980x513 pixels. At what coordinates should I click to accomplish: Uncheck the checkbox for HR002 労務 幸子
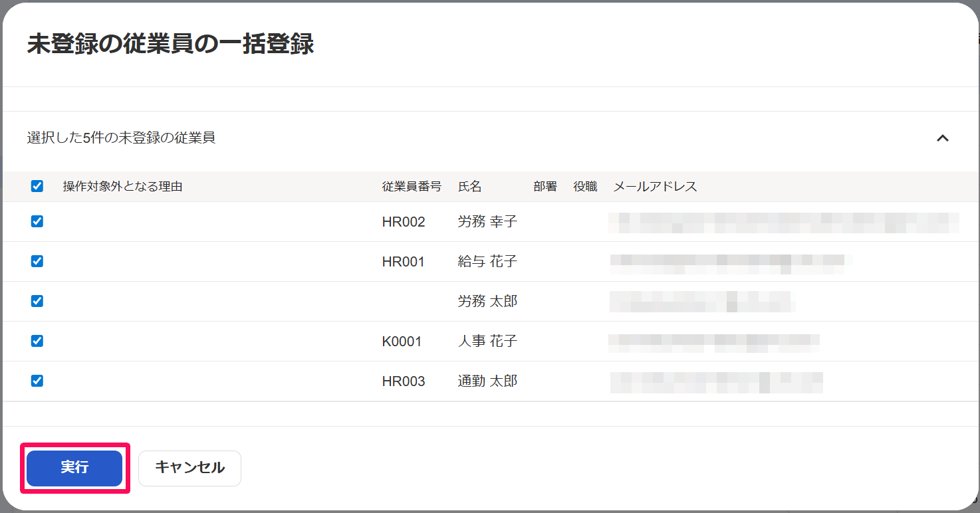(x=37, y=221)
